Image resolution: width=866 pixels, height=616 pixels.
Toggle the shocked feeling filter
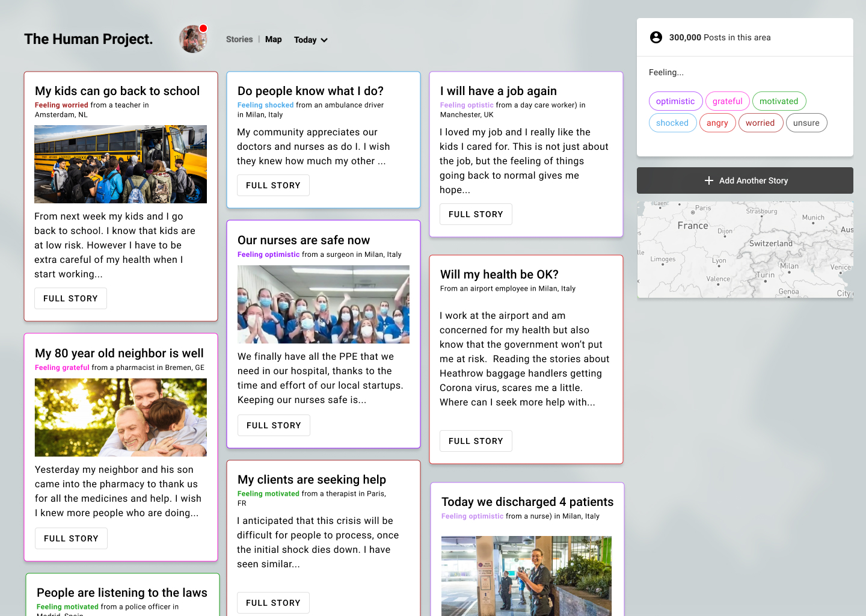click(672, 123)
